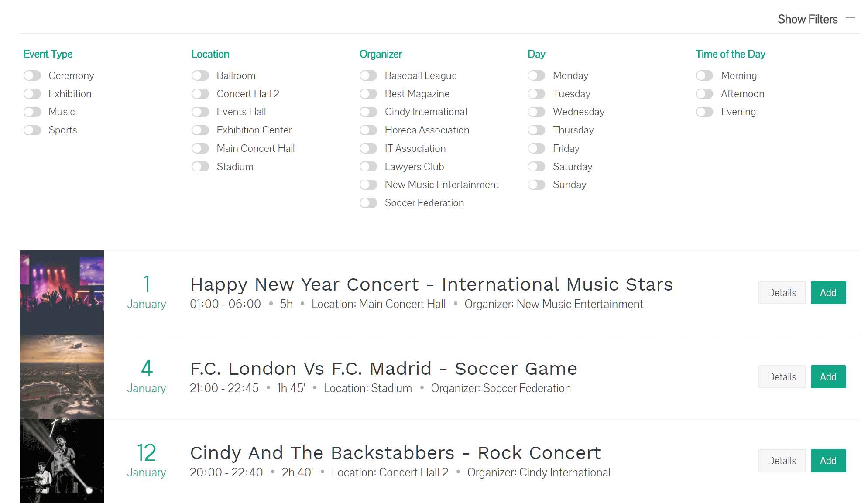Screen dimensions: 868x503
Task: Enable the Stadium location toggle
Action: (200, 167)
